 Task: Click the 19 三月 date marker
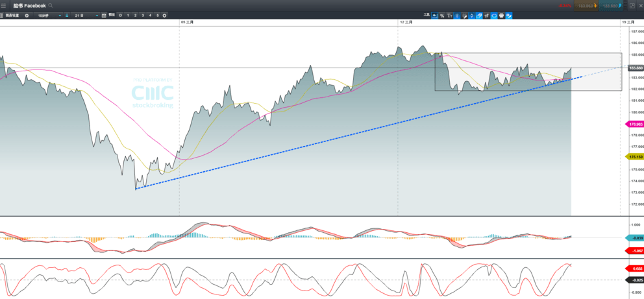point(628,22)
